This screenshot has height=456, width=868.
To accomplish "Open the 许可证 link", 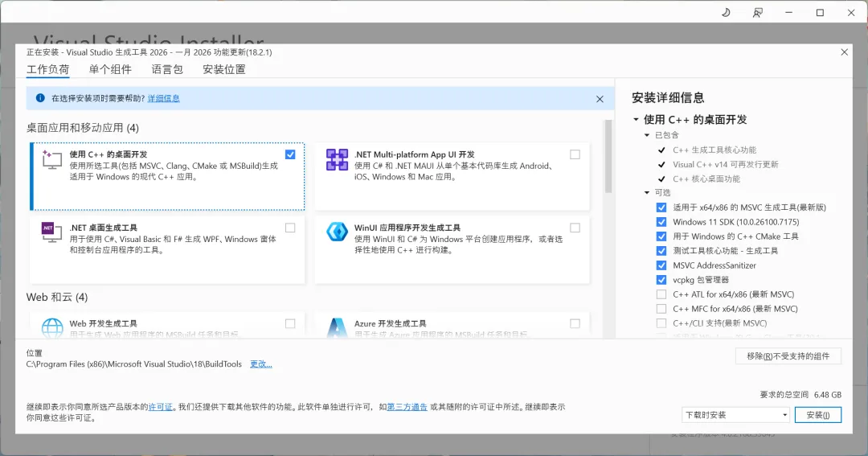I will click(161, 407).
